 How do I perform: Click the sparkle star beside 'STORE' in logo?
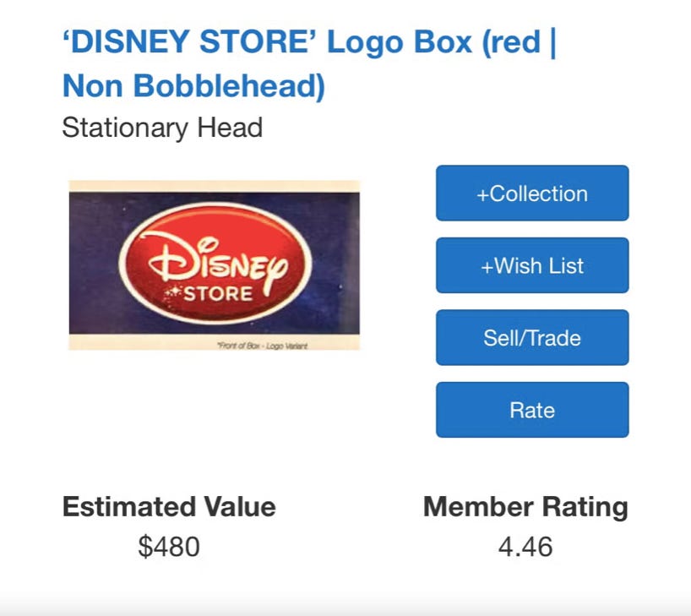point(173,293)
